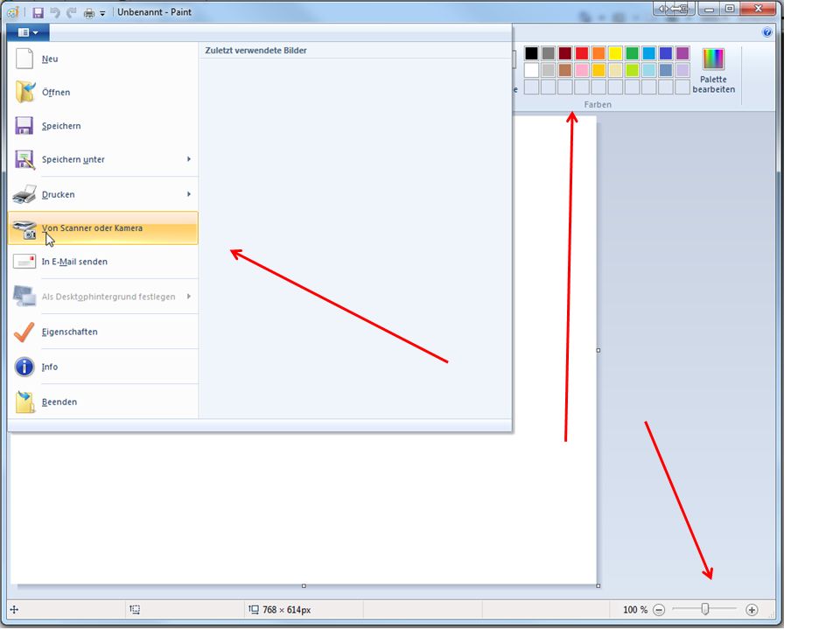Image resolution: width=840 pixels, height=630 pixels.
Task: Pick the gold color swatch
Action: pos(598,70)
